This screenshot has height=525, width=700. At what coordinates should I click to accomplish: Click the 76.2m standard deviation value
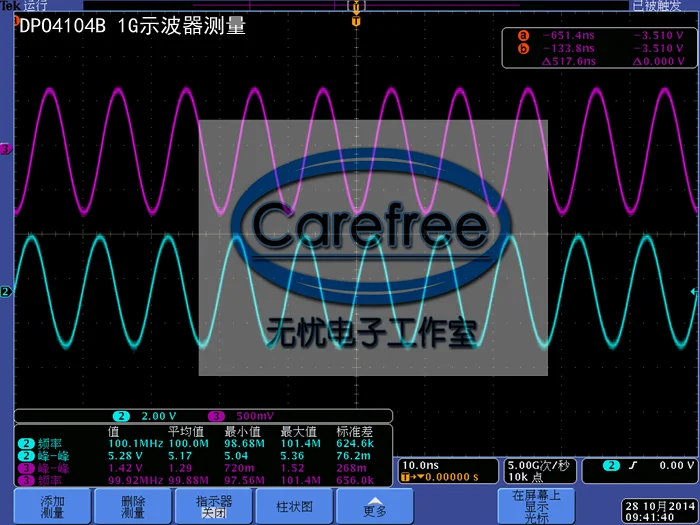(353, 456)
